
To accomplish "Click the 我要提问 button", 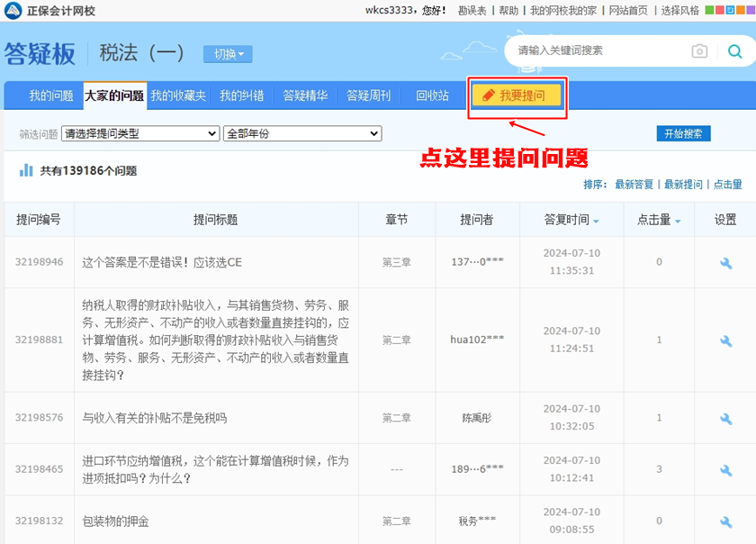I will pyautogui.click(x=517, y=95).
